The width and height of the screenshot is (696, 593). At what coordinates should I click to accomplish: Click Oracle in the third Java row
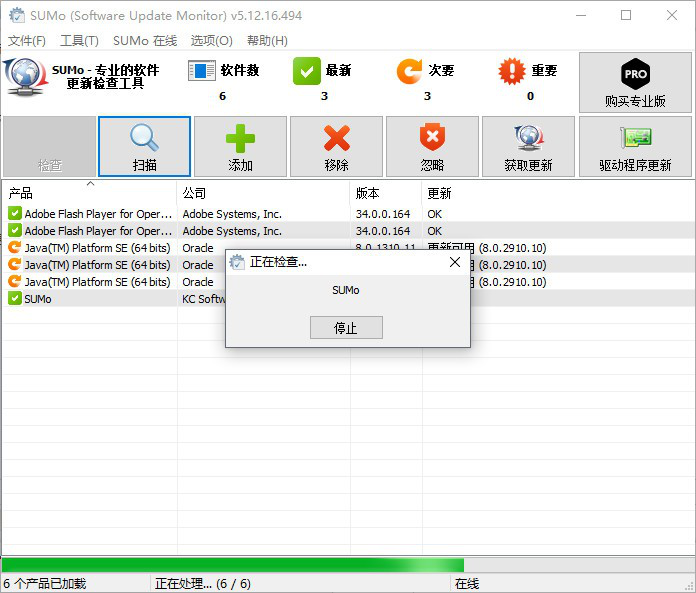(198, 282)
